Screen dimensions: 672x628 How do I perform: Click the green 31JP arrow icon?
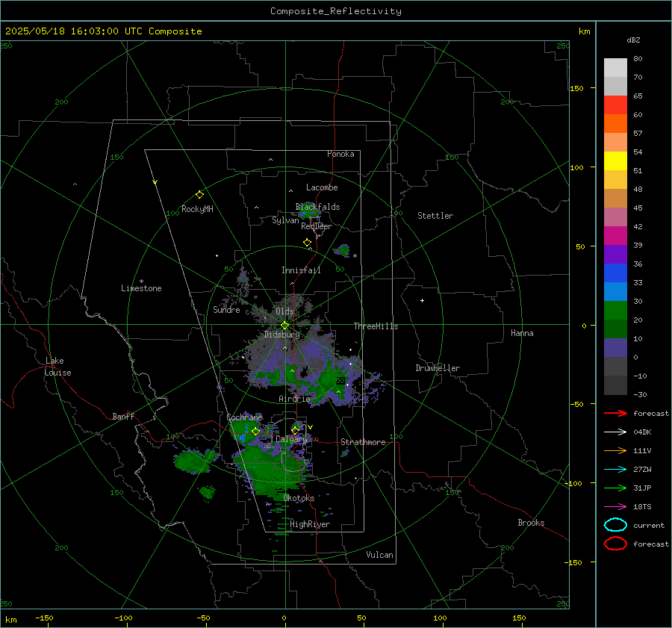(x=615, y=488)
